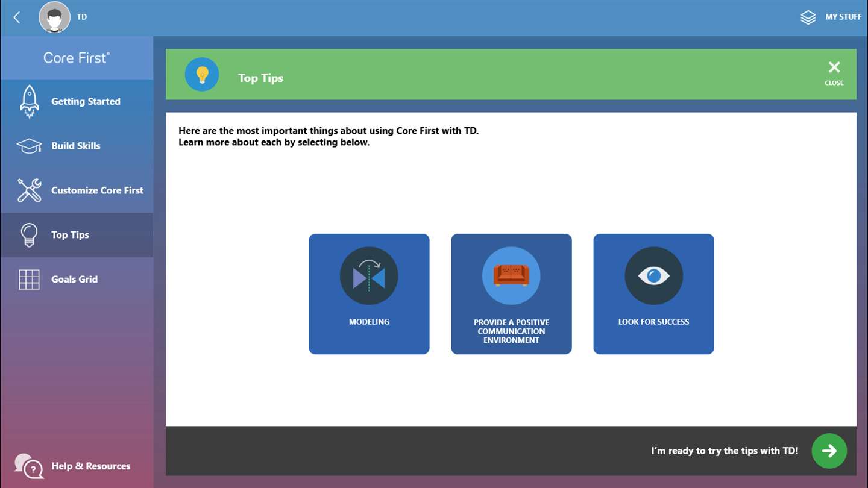Select Top Tips in sidebar
868x488 pixels.
coord(77,235)
